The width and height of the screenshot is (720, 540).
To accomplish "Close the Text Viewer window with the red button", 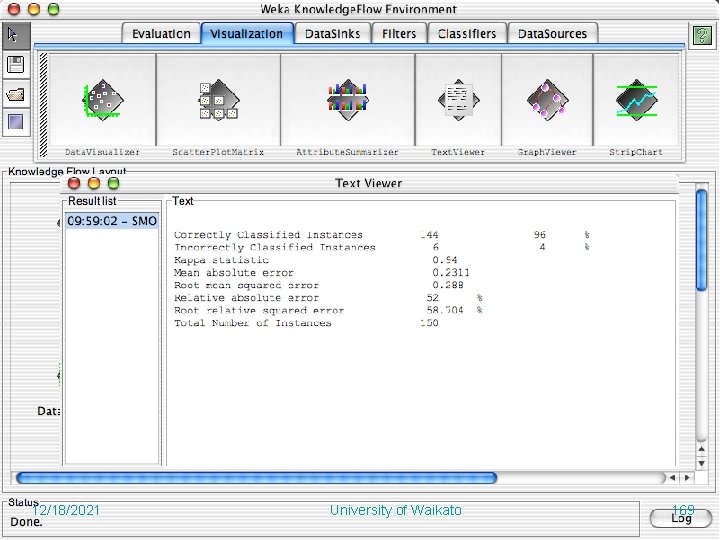I will point(74,183).
